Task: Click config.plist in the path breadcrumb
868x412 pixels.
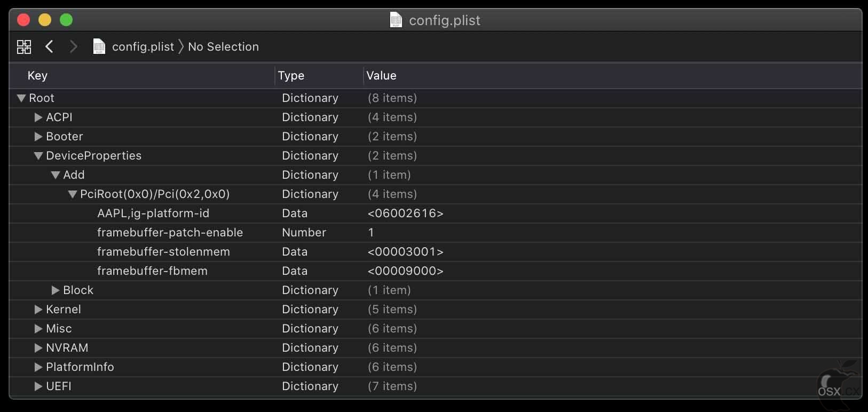Action: 143,47
